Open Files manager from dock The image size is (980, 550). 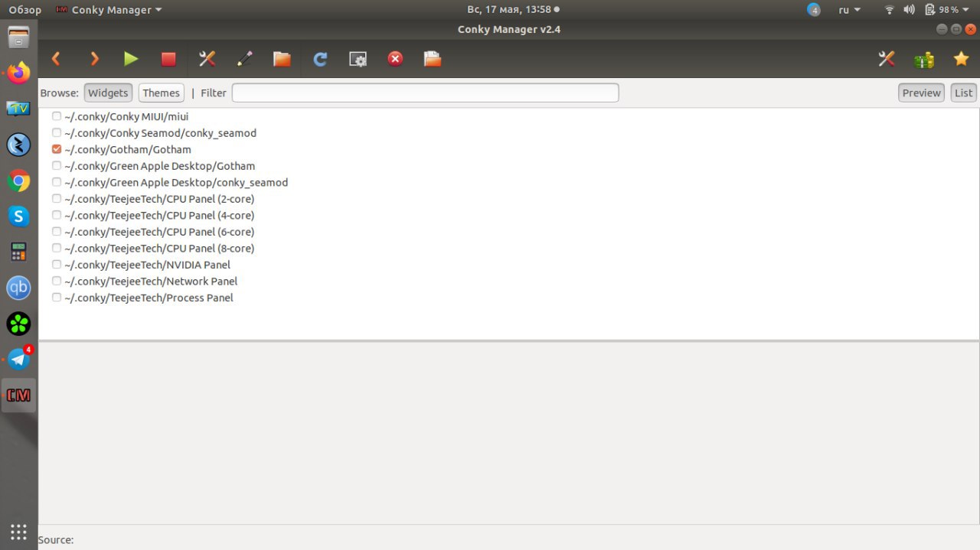point(18,37)
